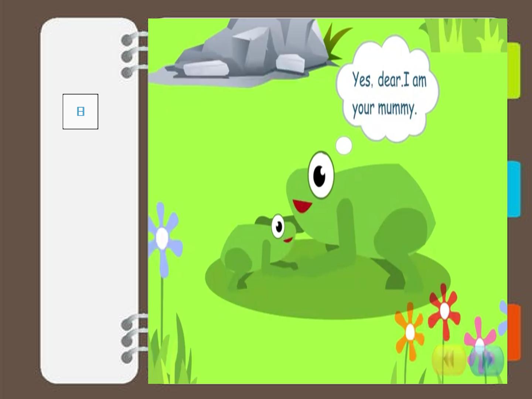Click the green fast-forward button
Viewport: 532px width, 399px height.
tap(487, 360)
